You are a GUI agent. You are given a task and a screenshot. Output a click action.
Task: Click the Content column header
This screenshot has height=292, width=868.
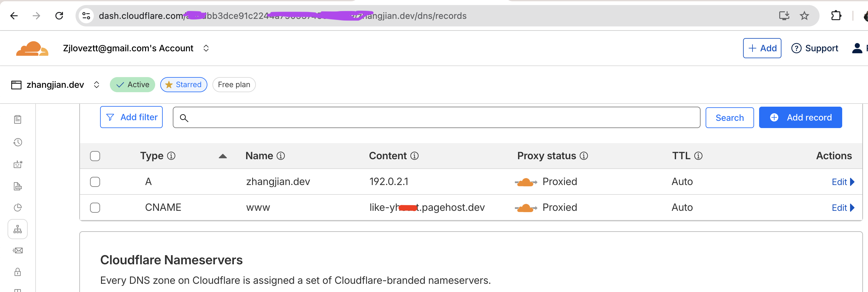coord(388,156)
